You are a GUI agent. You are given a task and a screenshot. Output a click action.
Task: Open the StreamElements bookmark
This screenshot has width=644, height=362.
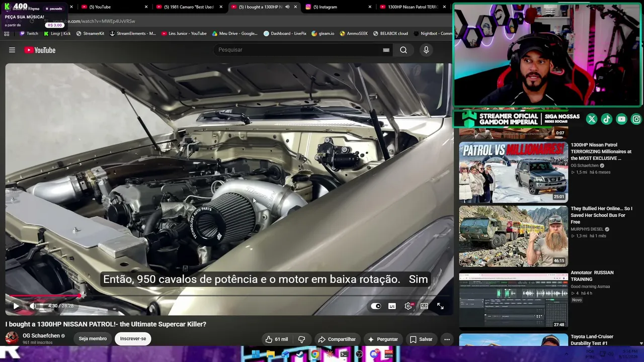click(133, 34)
